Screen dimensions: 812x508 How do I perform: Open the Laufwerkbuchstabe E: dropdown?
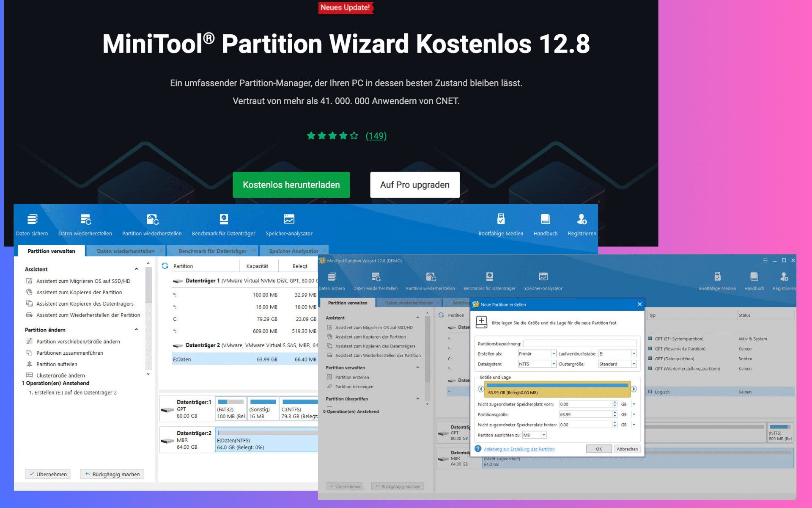click(634, 354)
